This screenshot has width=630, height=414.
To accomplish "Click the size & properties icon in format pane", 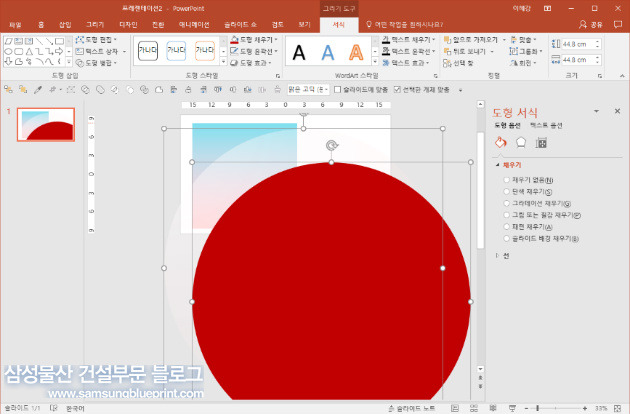I will (x=541, y=143).
